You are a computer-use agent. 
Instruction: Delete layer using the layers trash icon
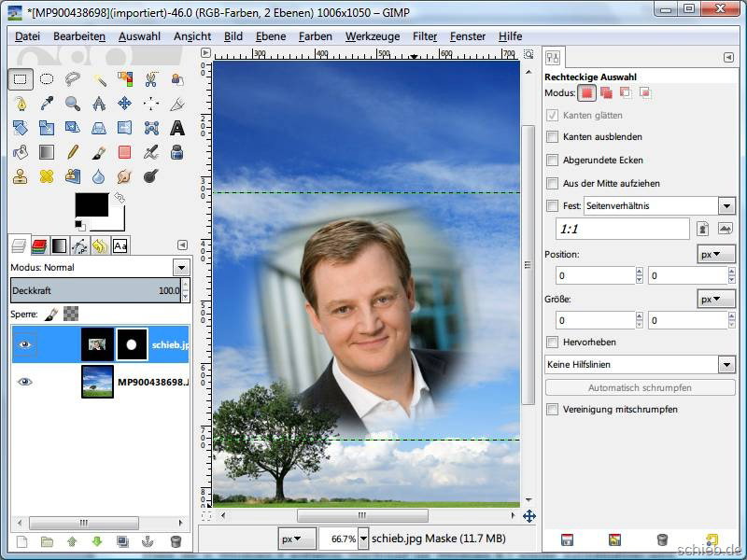[176, 541]
